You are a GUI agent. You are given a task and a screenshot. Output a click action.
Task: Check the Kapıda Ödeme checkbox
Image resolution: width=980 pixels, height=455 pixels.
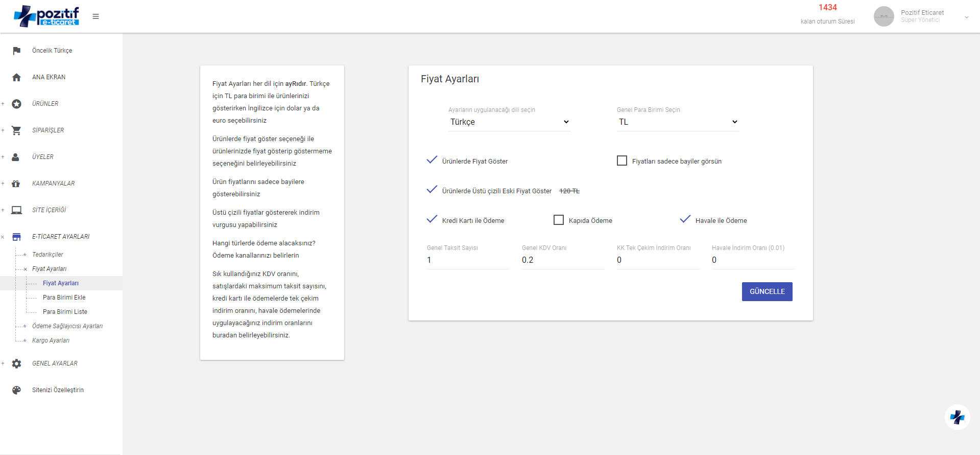click(559, 220)
